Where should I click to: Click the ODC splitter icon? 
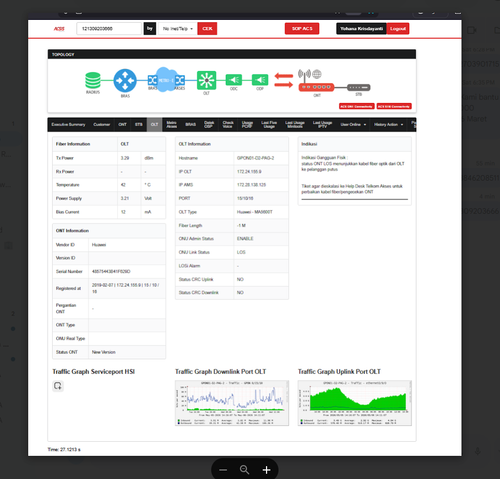(x=234, y=80)
